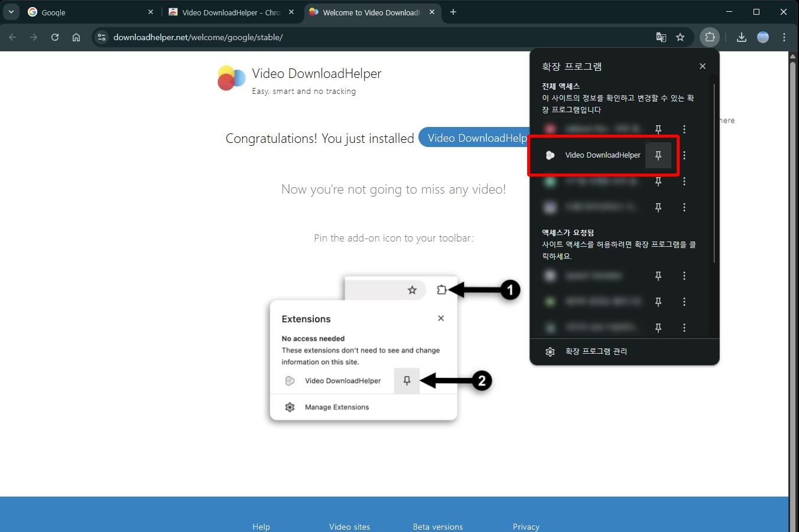799x532 pixels.
Task: Open the Google Translate icon in the address bar
Action: (x=661, y=37)
